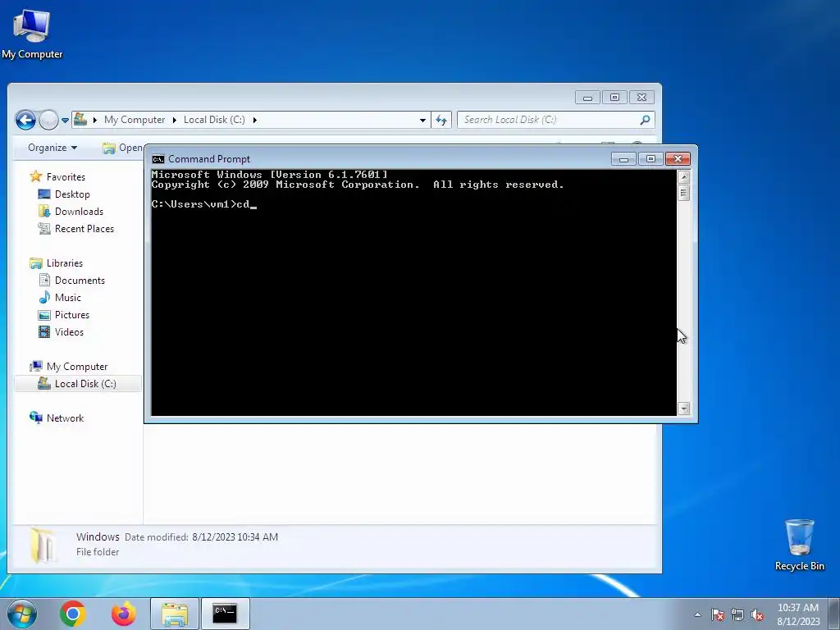Open the recent pages dropdown arrow
840x630 pixels.
65,120
